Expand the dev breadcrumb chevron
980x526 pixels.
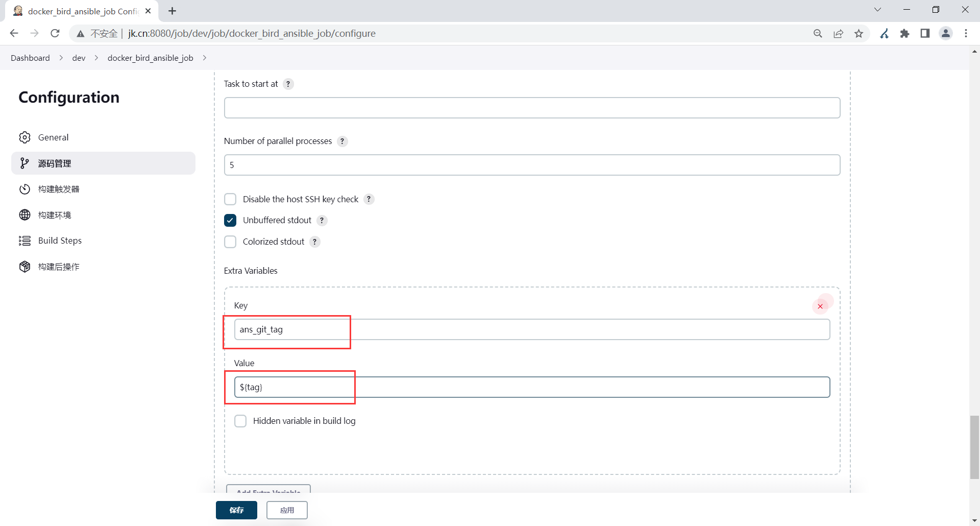click(x=96, y=58)
